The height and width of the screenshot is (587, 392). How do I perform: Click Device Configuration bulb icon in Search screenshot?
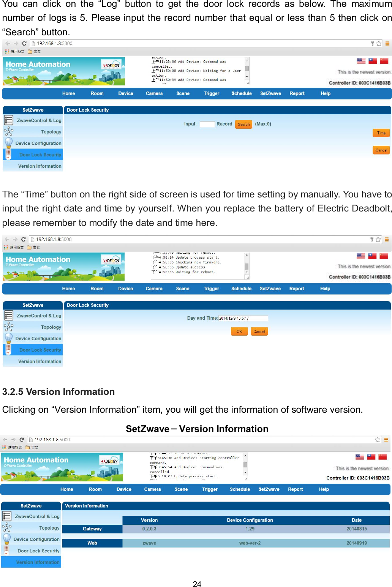9,143
